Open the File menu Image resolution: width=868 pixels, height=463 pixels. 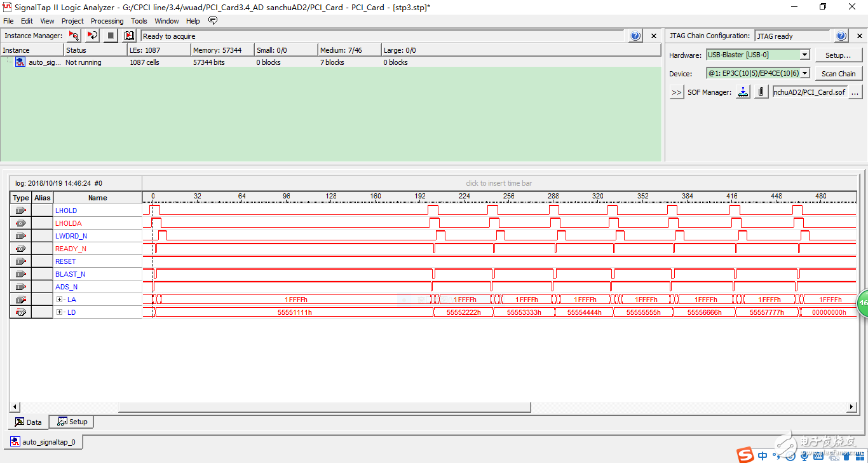[8, 21]
